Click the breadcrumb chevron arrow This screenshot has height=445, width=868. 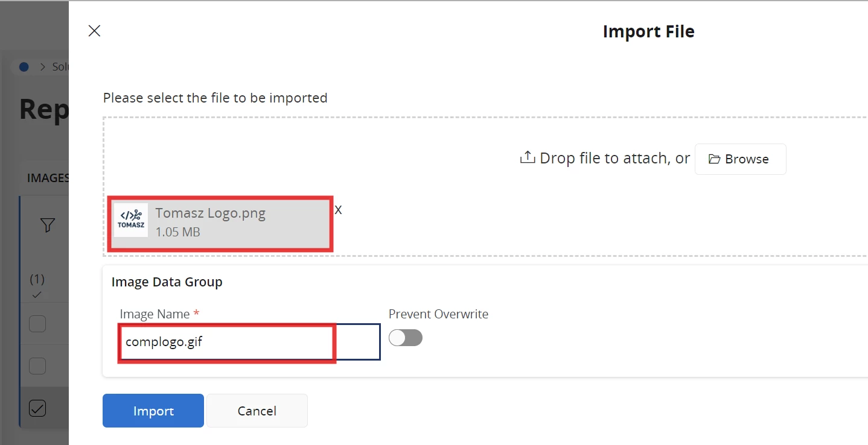click(43, 67)
